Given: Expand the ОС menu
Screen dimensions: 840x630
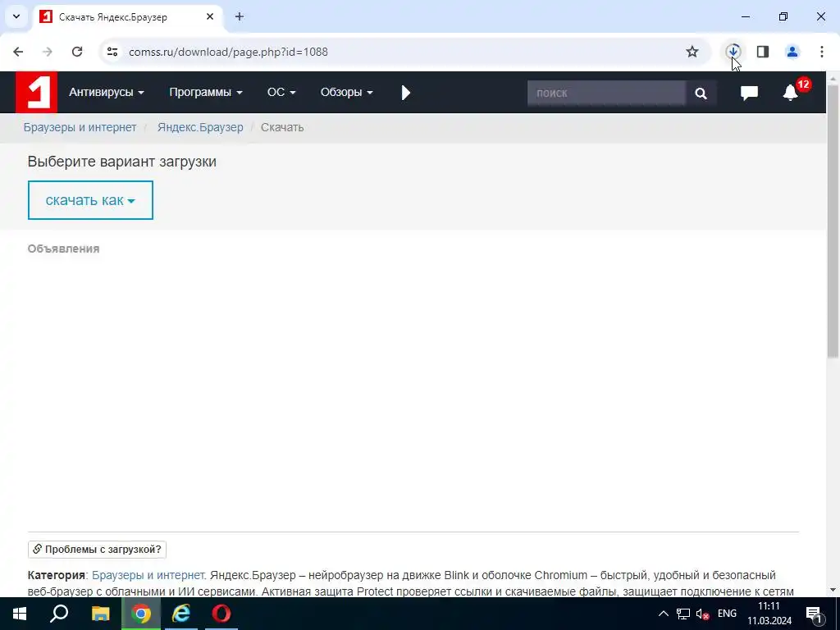Looking at the screenshot, I should pyautogui.click(x=281, y=92).
